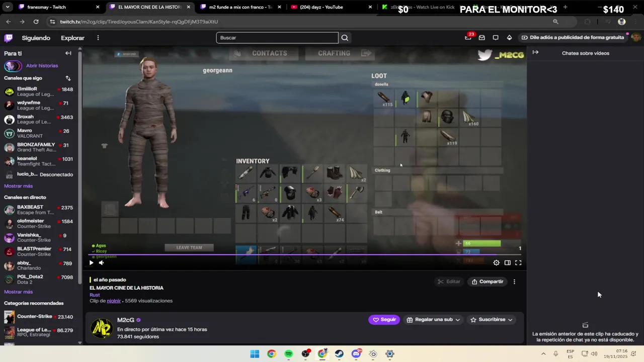Go back in the browser
Screen dimensions: 644x362
(9, 22)
